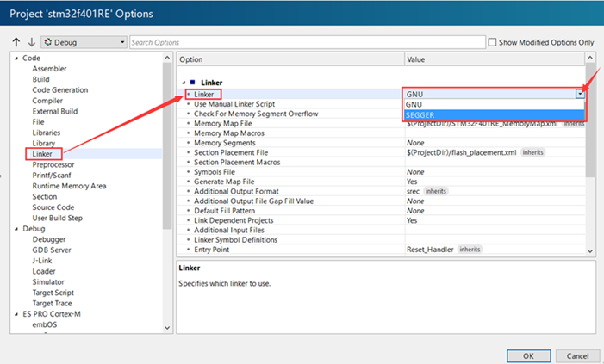Focus the Search Options field
The image size is (604, 364).
tap(308, 42)
